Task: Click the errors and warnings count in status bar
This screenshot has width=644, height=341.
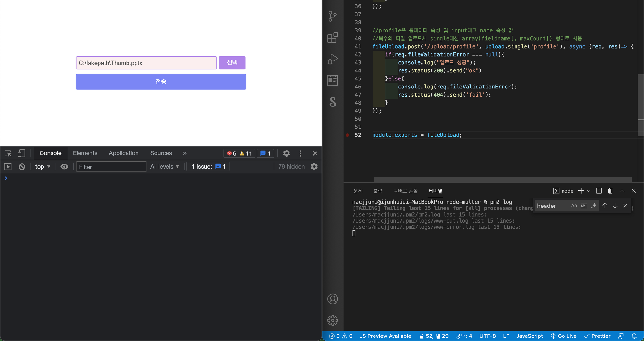Action: (341, 336)
